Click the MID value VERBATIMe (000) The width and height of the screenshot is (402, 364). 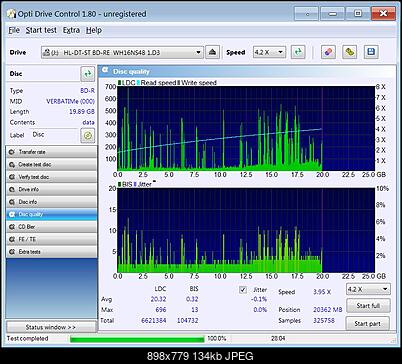pyautogui.click(x=70, y=101)
